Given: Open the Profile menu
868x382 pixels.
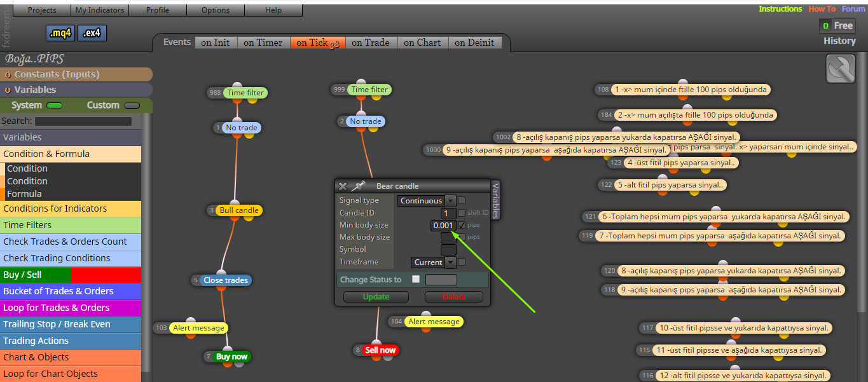Looking at the screenshot, I should 158,10.
